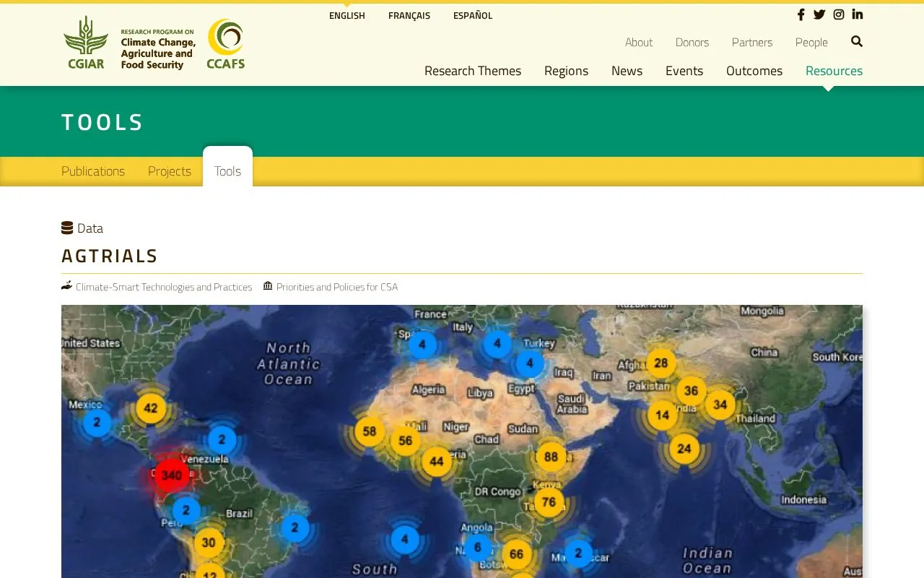
Task: Select the 30 cluster near Peru
Action: point(209,543)
